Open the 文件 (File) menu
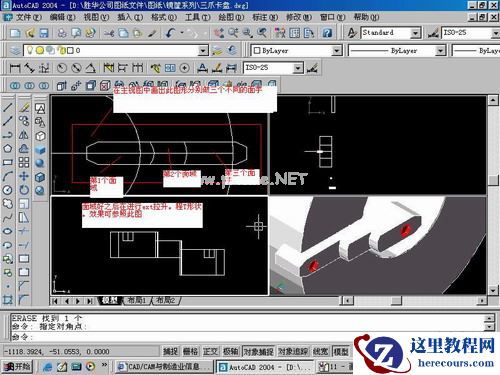This screenshot has width=500, height=375. click(29, 17)
